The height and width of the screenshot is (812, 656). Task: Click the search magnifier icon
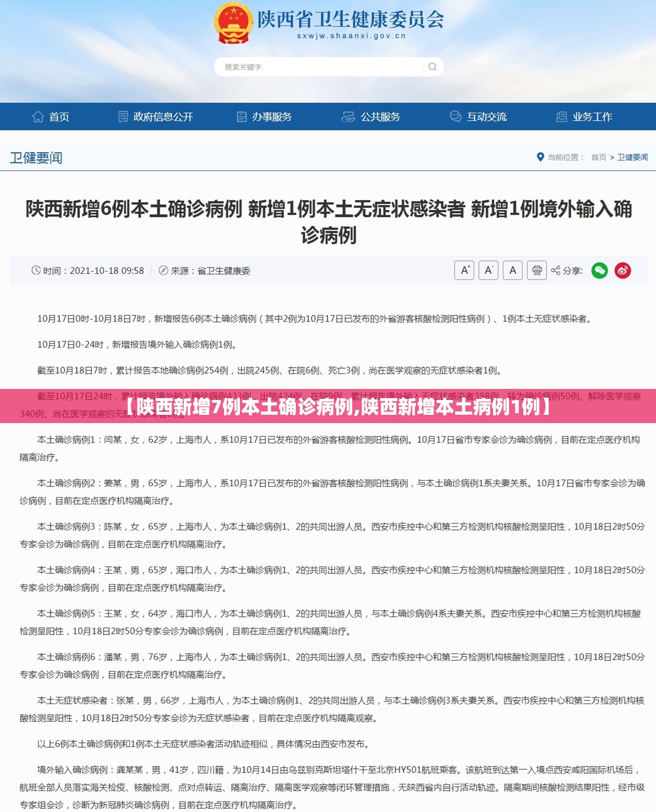coord(433,67)
